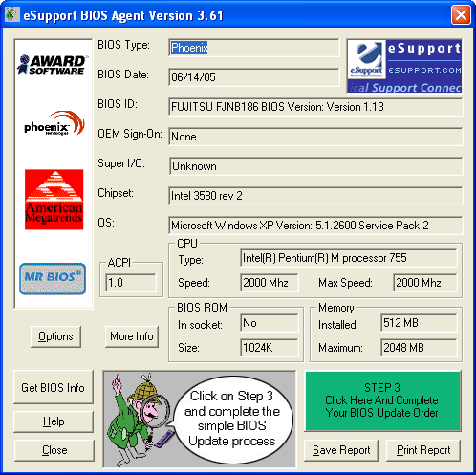Screen dimensions: 476x475
Task: Click the Award Software logo
Action: point(53,65)
